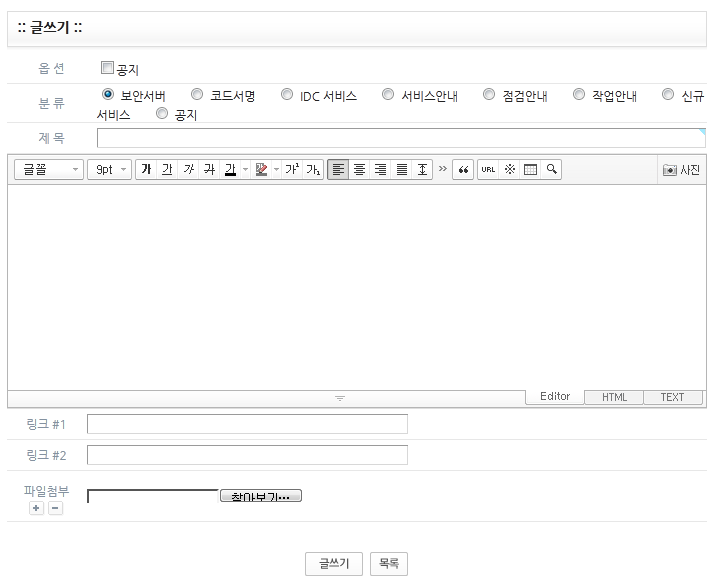
Task: Click the 사진 photo insert button
Action: click(x=681, y=170)
